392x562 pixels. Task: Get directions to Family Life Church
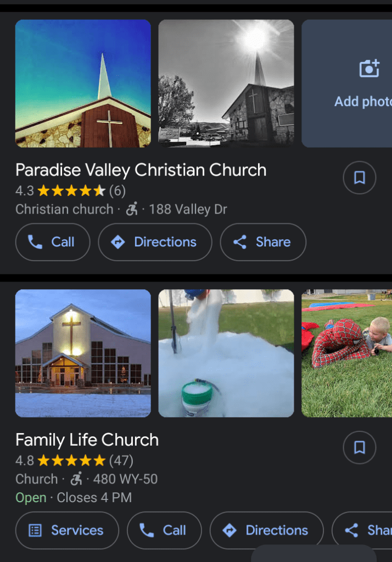point(267,530)
